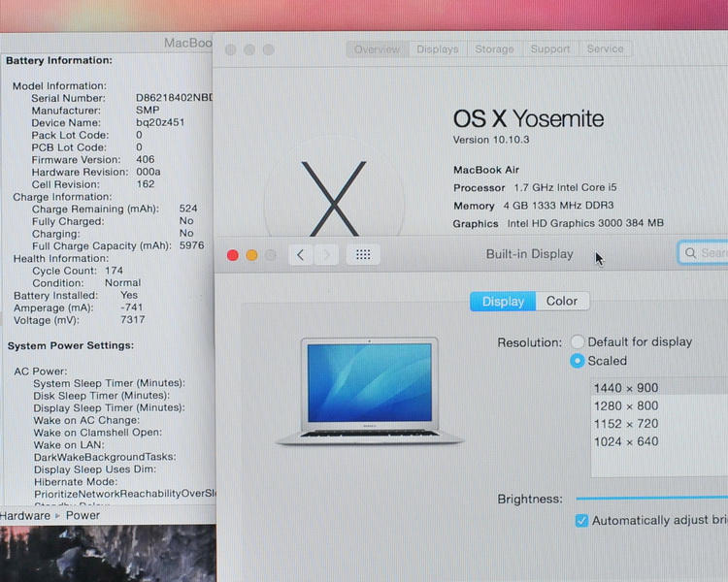Click the Full Charge Capacity value 5976
This screenshot has height=582, width=728.
[x=191, y=245]
